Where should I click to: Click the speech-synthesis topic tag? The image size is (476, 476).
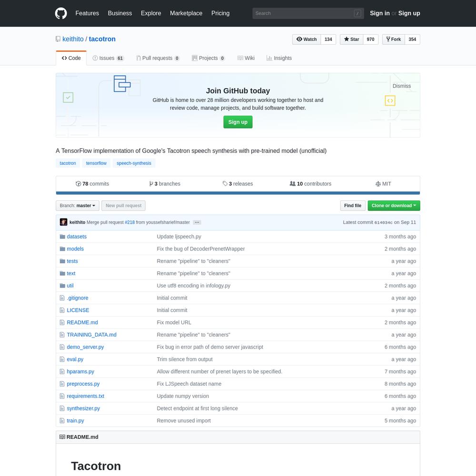[134, 163]
